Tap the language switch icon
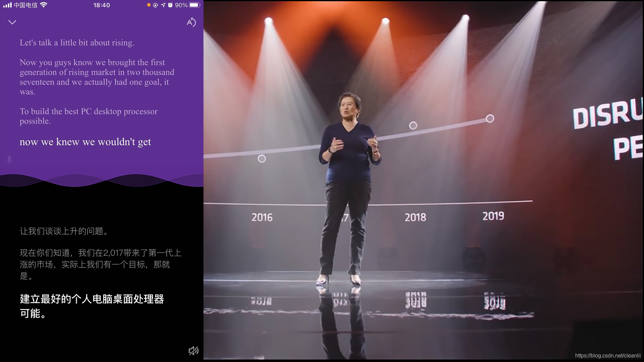The image size is (644, 362). click(191, 22)
